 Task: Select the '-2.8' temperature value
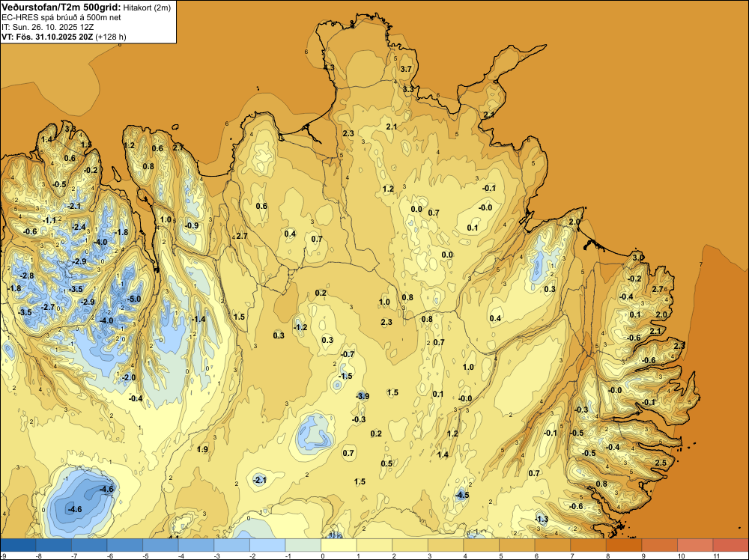point(27,276)
